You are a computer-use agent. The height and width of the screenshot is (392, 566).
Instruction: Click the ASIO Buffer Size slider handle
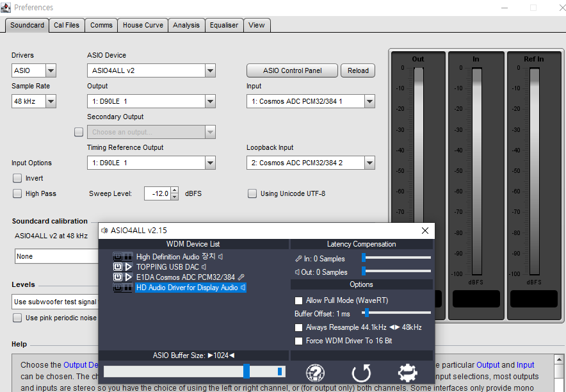click(247, 371)
